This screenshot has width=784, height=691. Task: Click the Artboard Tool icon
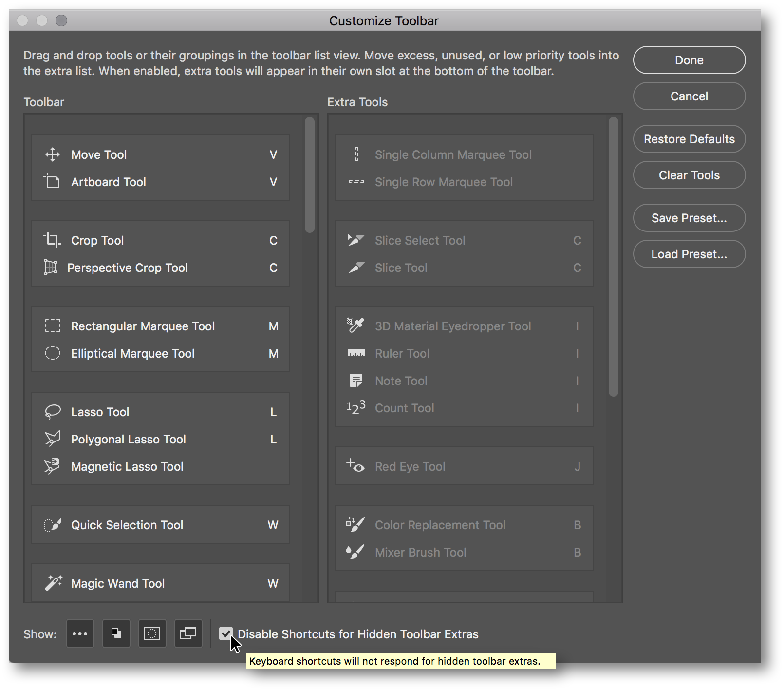pyautogui.click(x=53, y=181)
